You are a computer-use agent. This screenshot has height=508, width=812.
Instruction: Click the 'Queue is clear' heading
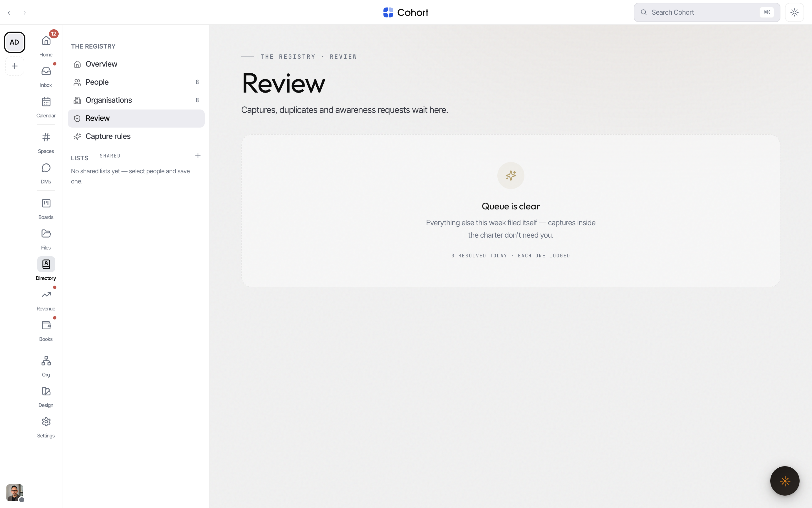[511, 206]
